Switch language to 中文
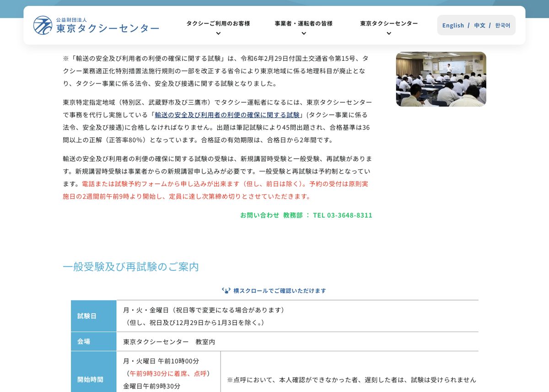The height and width of the screenshot is (392, 549). 479,26
